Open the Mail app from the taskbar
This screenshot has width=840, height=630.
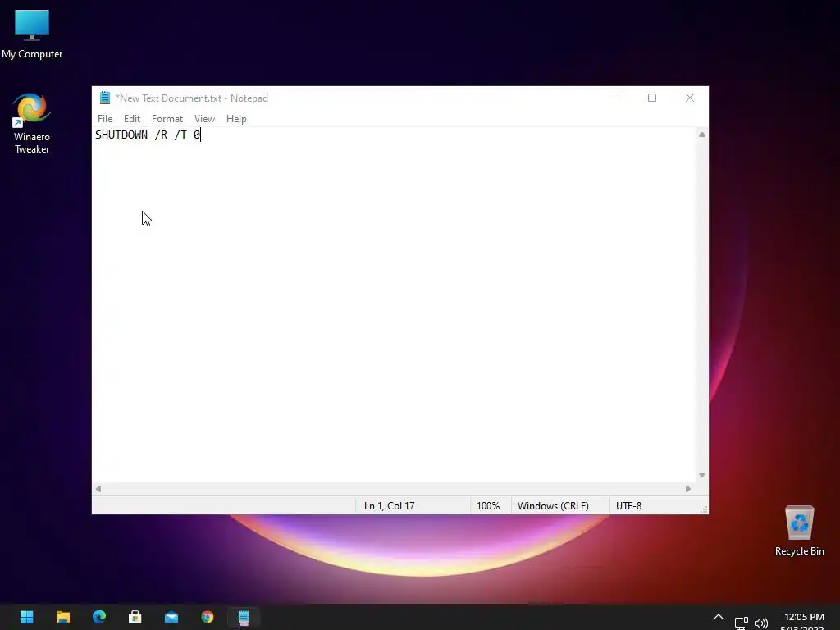171,617
